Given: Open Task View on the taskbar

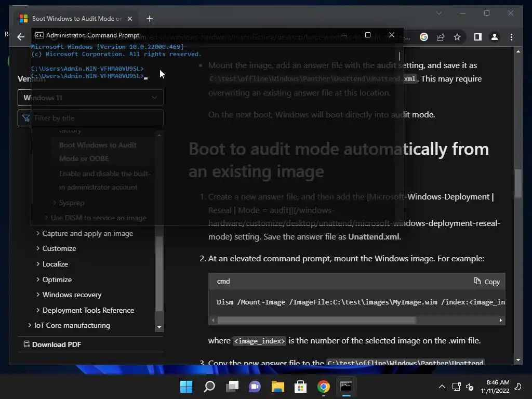Looking at the screenshot, I should point(232,387).
